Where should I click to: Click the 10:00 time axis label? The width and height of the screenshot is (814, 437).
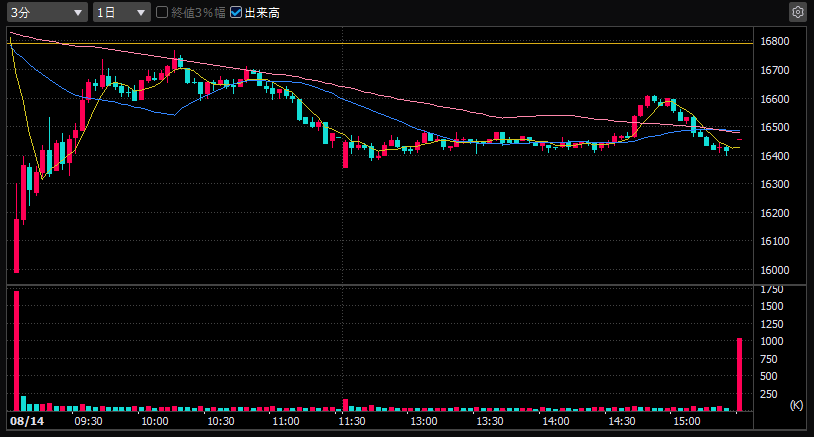click(x=155, y=421)
